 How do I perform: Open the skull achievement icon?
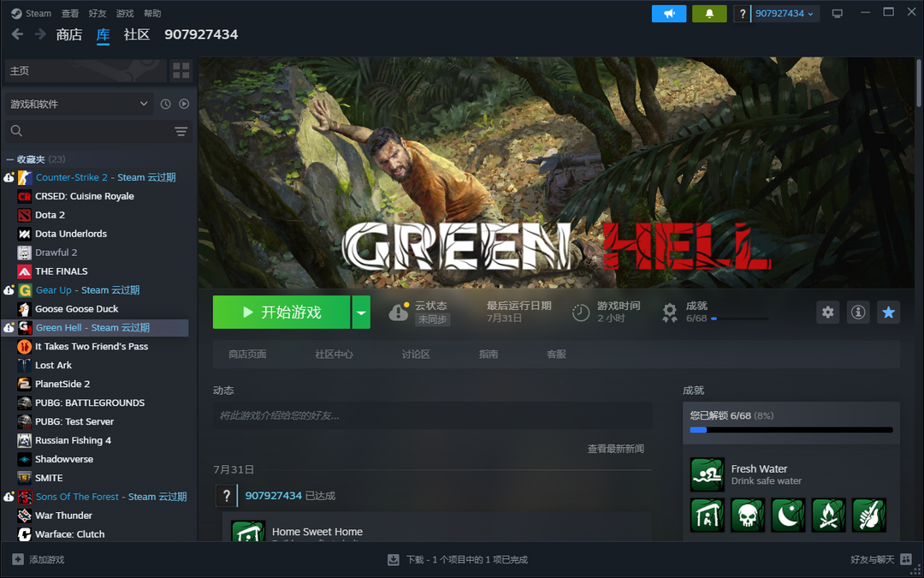coord(748,515)
